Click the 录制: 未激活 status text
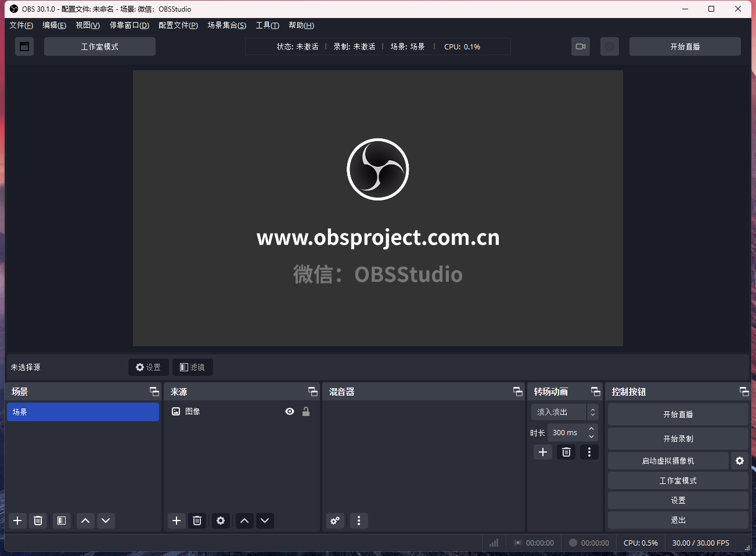 click(x=354, y=46)
